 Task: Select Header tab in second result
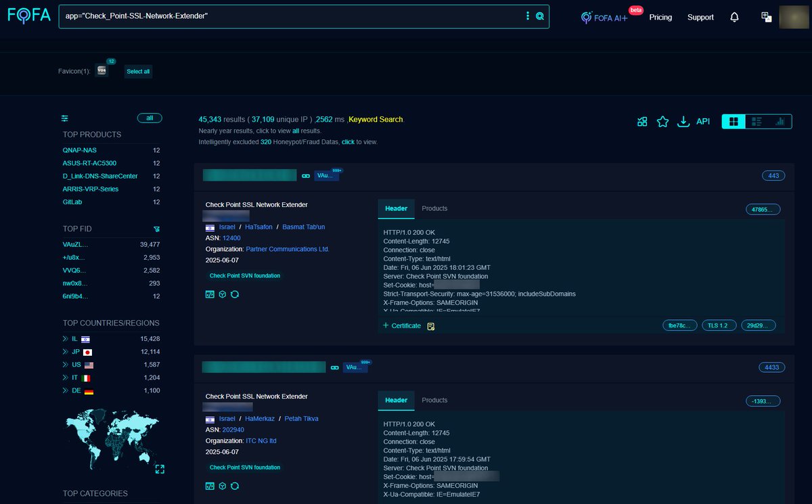pos(396,400)
